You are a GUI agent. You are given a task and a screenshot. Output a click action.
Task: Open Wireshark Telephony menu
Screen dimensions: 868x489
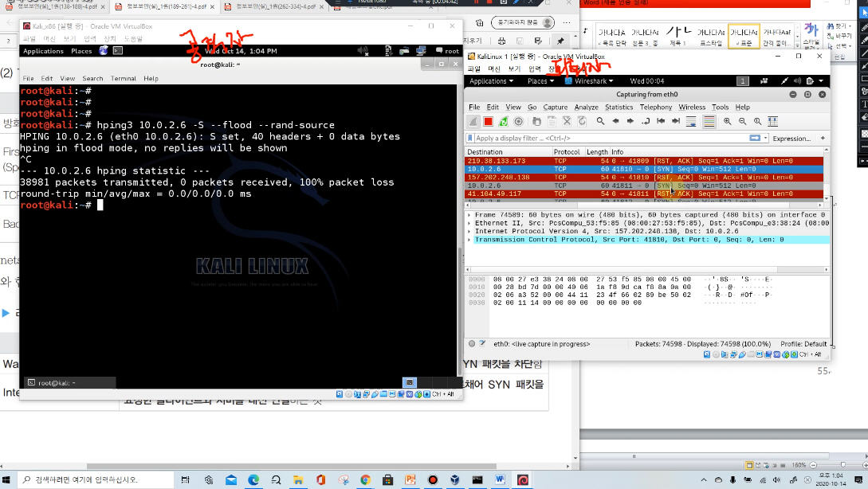pyautogui.click(x=656, y=108)
